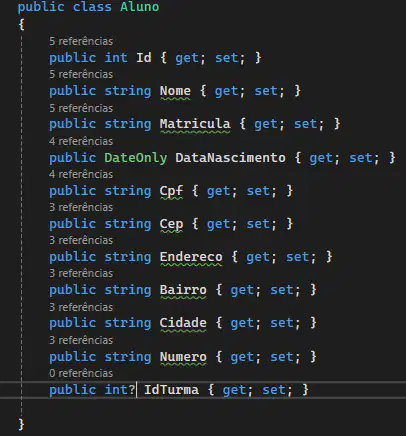Place cursor at the class closing brace
The width and height of the screenshot is (406, 436).
pyautogui.click(x=21, y=424)
